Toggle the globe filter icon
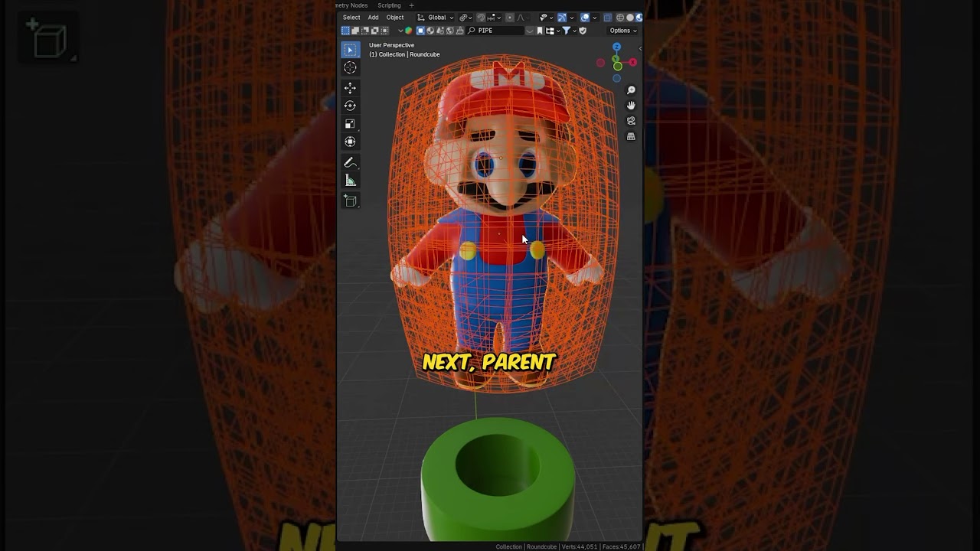The width and height of the screenshot is (980, 551). (449, 31)
